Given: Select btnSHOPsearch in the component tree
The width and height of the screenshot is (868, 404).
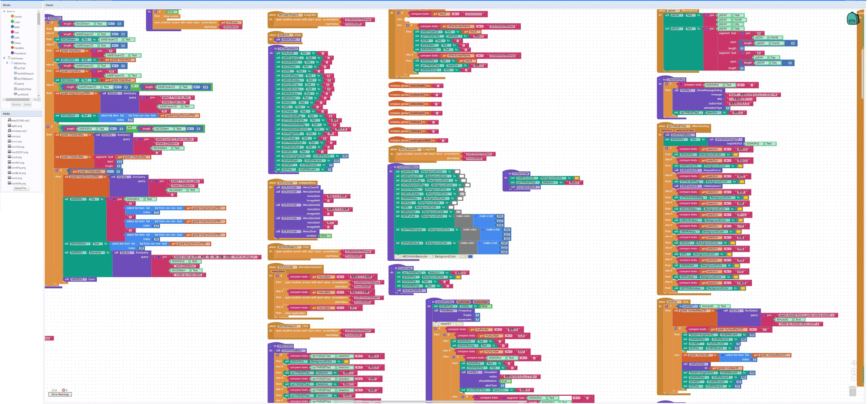Looking at the screenshot, I should (x=25, y=73).
